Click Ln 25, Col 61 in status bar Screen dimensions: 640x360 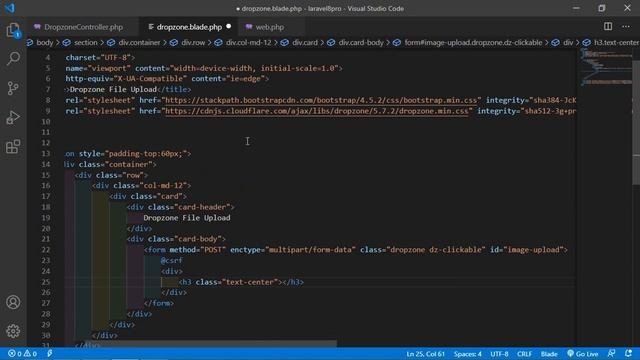point(425,353)
